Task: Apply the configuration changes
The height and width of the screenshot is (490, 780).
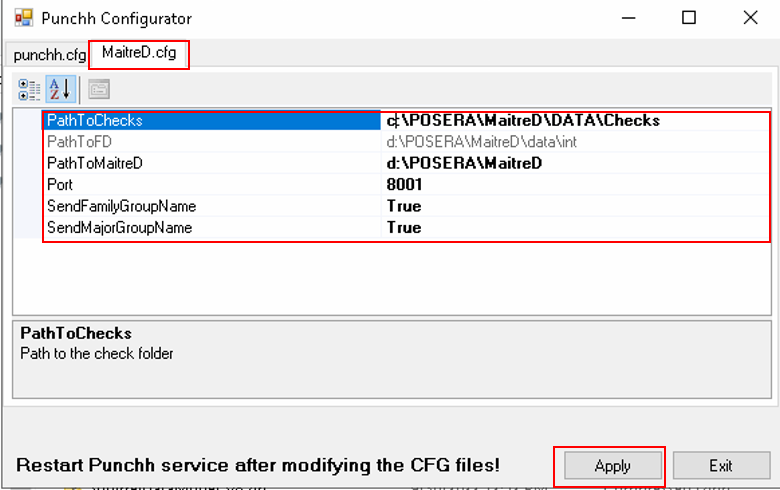Action: click(612, 466)
